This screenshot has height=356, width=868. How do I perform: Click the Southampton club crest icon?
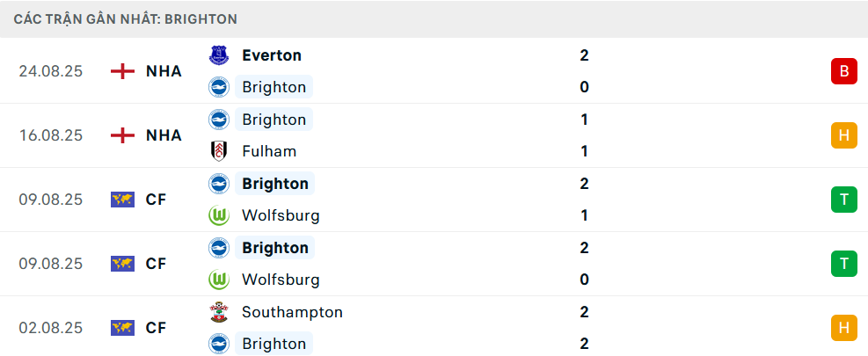[218, 312]
